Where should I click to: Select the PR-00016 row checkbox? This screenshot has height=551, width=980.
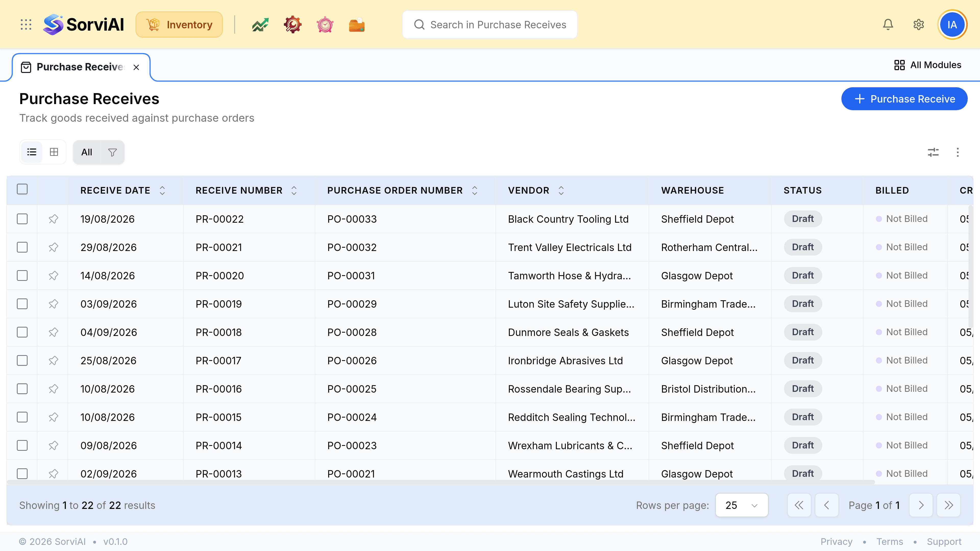pos(22,389)
